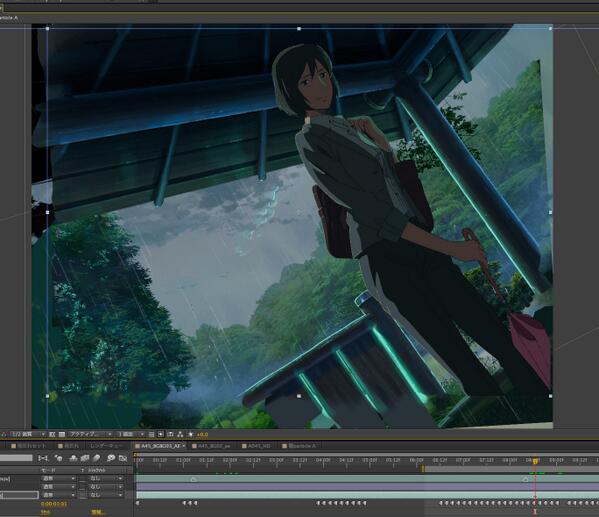Toggle the region of interest icon

[52, 434]
